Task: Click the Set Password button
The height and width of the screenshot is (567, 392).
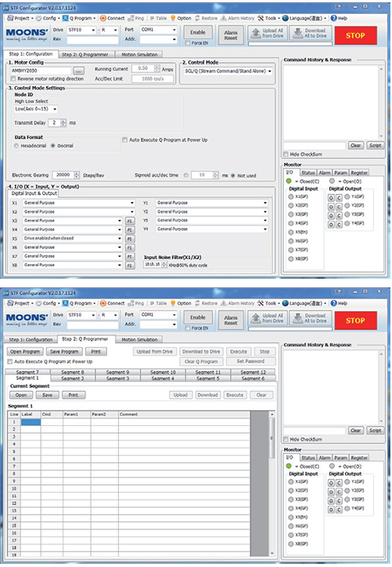Action: [250, 361]
